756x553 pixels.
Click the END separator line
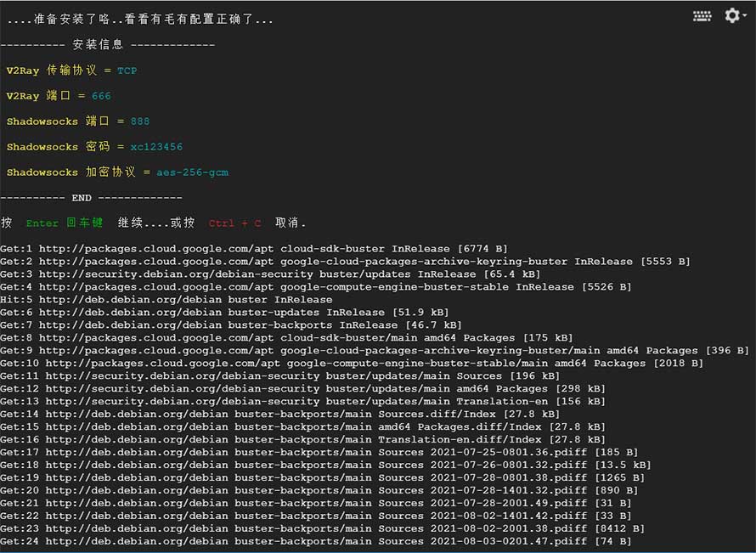pos(91,198)
